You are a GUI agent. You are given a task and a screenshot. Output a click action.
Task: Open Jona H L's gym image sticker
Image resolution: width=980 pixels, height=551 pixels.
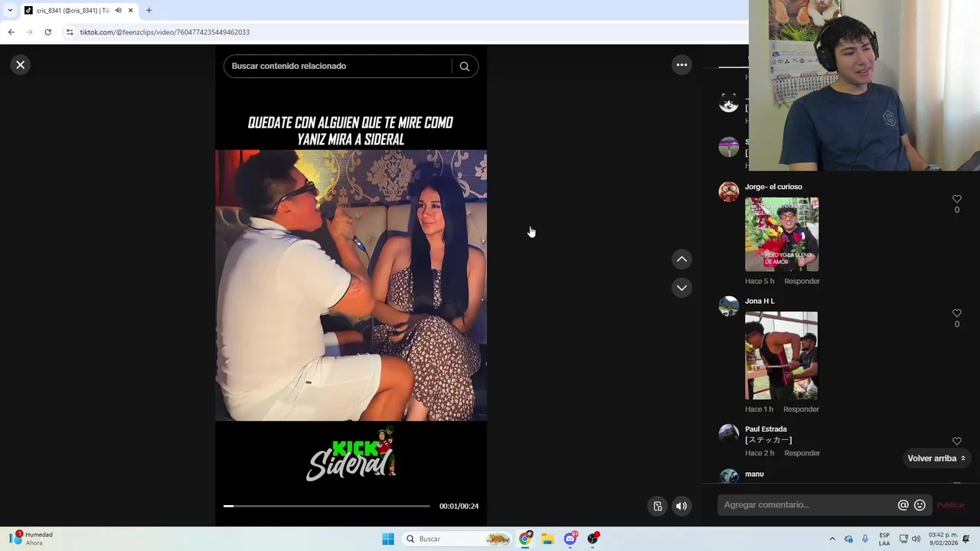click(781, 355)
